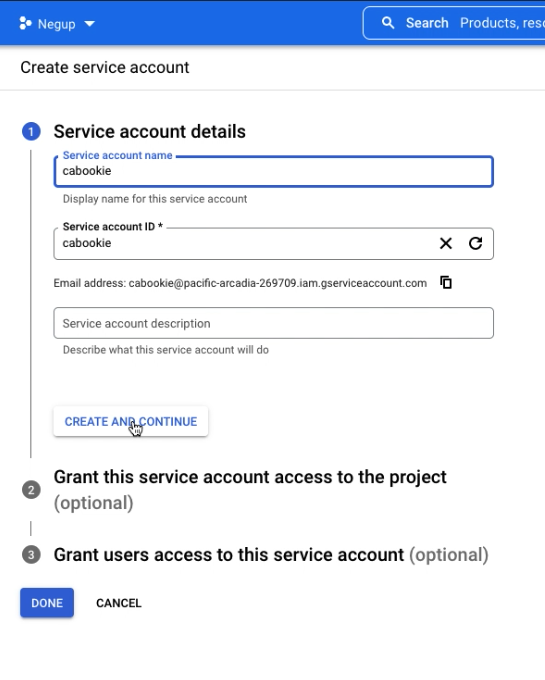Clear the Service account ID with X icon

pyautogui.click(x=446, y=243)
